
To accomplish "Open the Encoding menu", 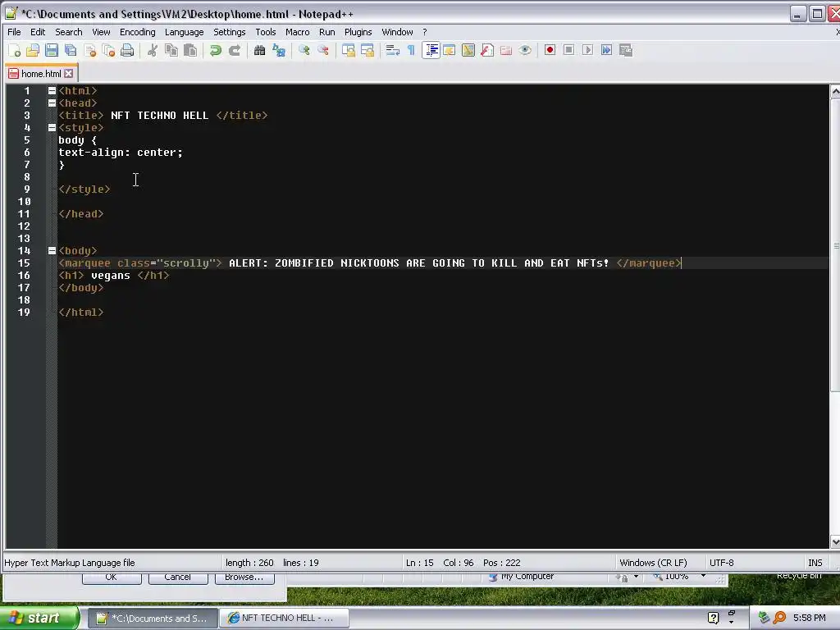I will click(x=138, y=32).
